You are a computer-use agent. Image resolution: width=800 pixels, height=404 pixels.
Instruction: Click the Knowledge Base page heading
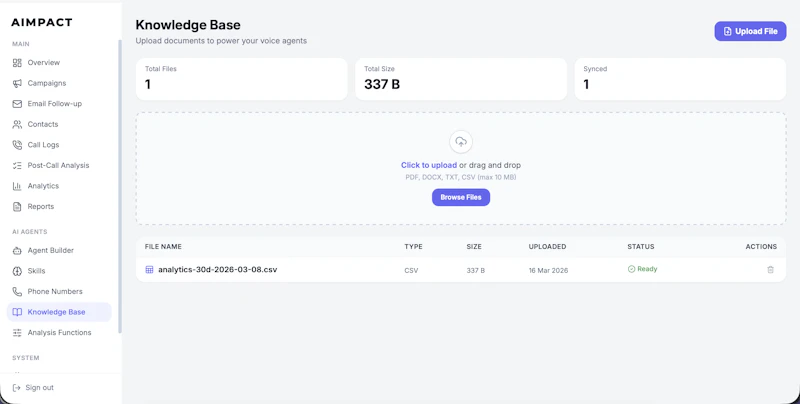point(188,25)
